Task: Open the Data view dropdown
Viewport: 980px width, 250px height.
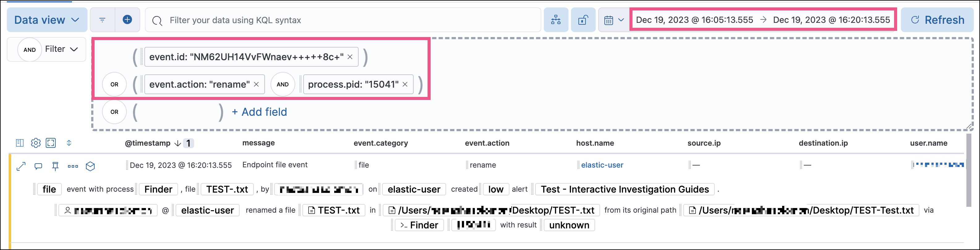Action: pos(46,20)
